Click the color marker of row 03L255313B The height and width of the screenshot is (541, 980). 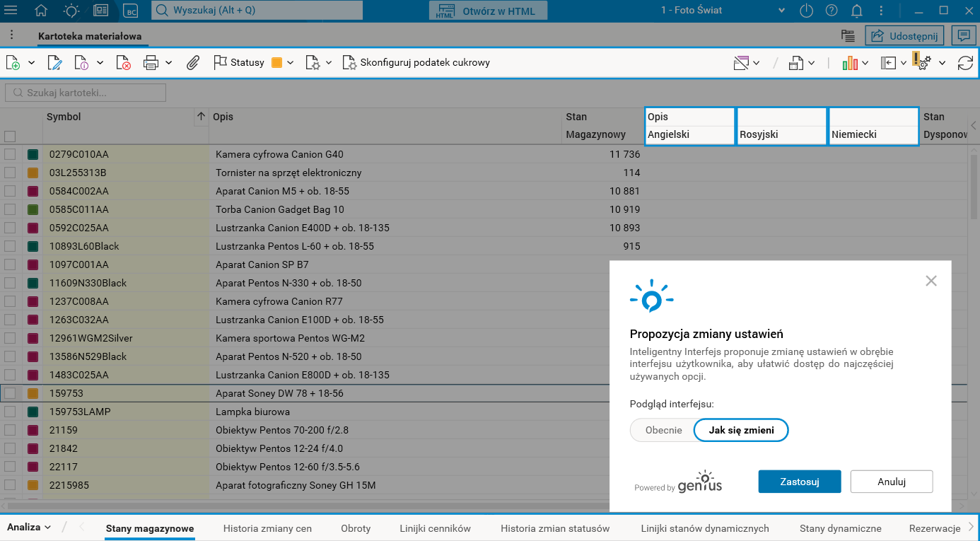[33, 173]
